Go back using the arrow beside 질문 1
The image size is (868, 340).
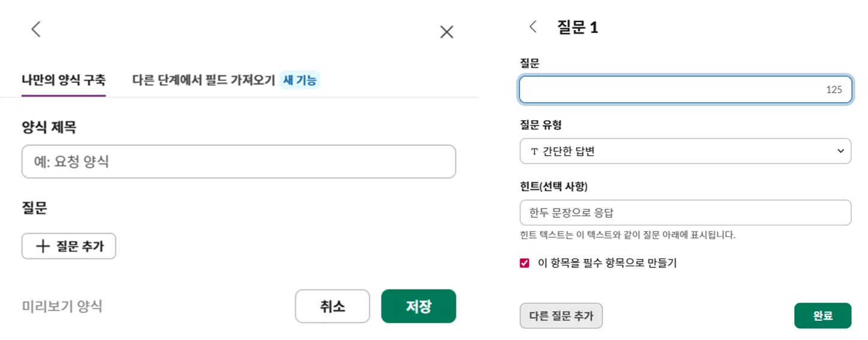tap(533, 27)
